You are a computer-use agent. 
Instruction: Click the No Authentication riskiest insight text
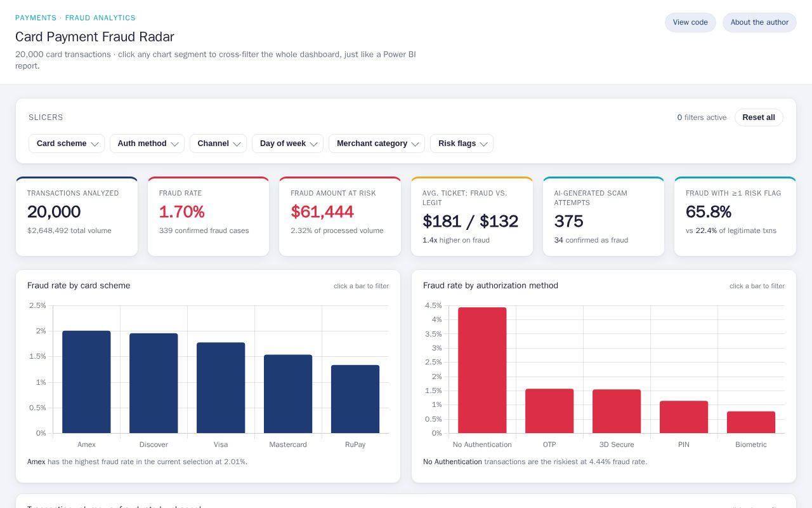(x=535, y=462)
